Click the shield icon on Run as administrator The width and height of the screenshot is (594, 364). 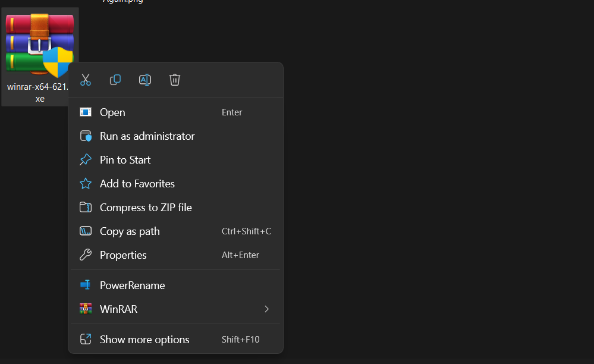pos(85,136)
